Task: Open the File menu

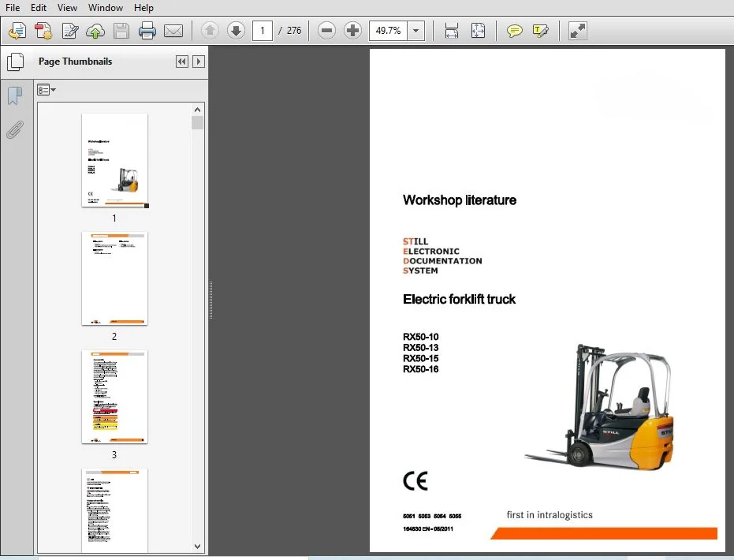Action: (13, 7)
